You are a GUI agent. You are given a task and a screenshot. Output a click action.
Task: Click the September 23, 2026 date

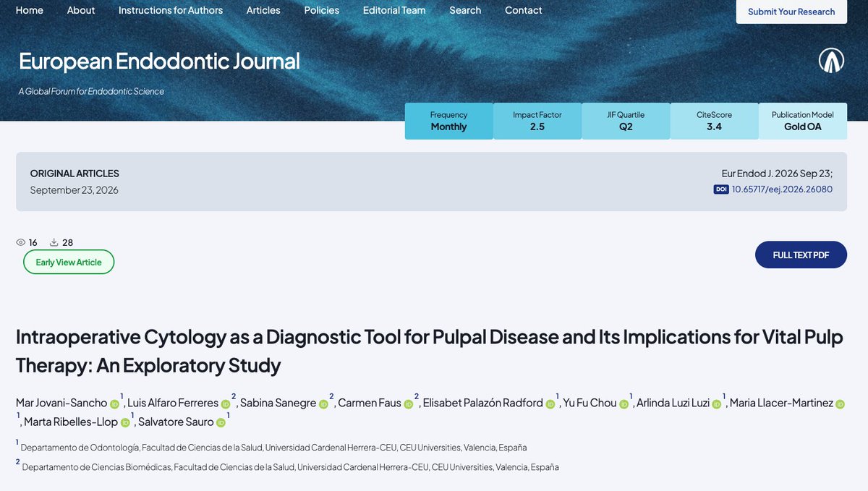75,190
